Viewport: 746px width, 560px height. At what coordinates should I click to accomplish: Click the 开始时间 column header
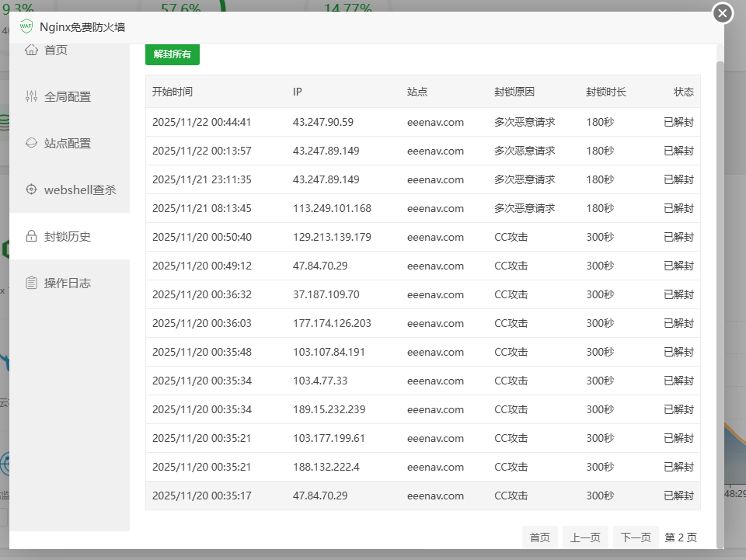click(173, 92)
